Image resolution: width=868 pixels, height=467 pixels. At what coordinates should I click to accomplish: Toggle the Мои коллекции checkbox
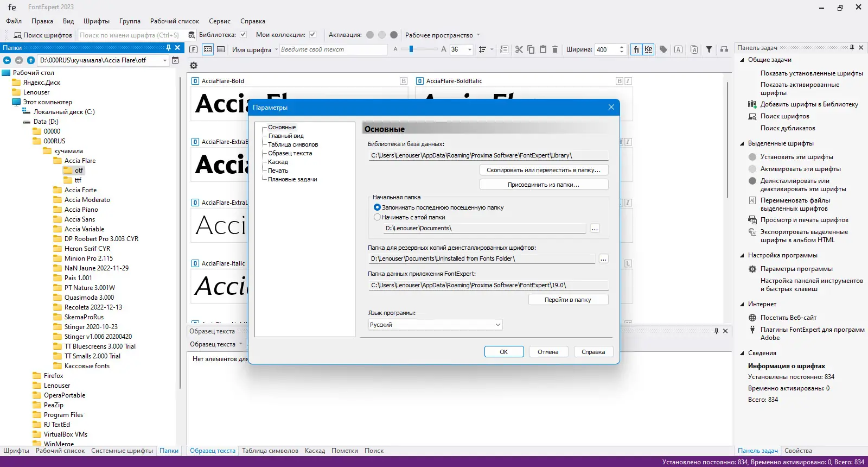(x=313, y=35)
